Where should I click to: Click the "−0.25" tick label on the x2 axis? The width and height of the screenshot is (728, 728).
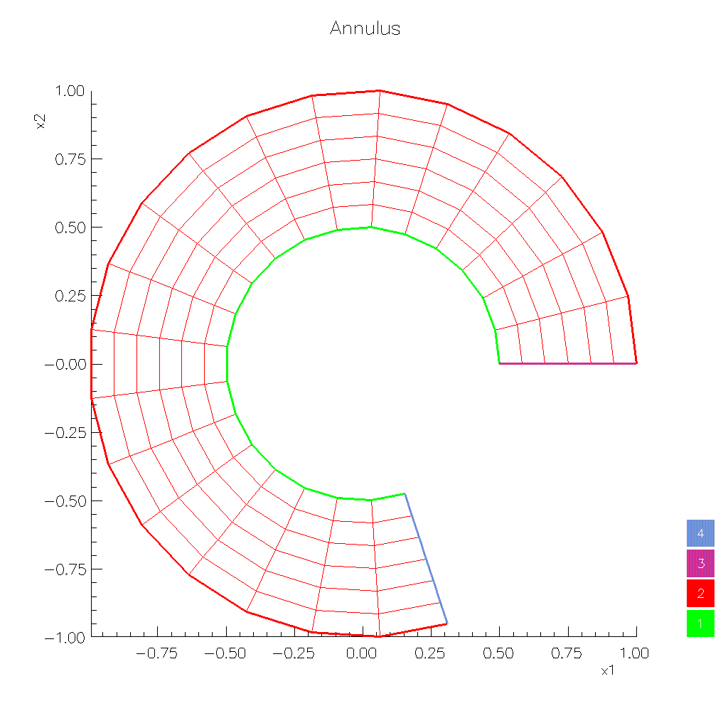click(65, 433)
